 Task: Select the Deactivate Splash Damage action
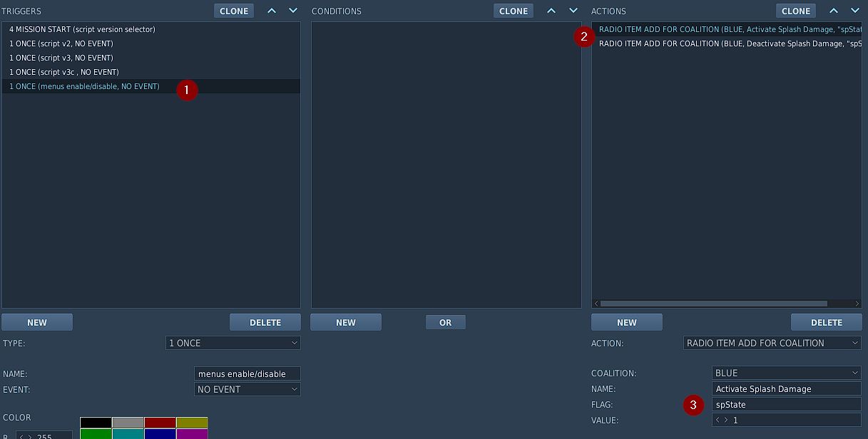click(x=726, y=43)
